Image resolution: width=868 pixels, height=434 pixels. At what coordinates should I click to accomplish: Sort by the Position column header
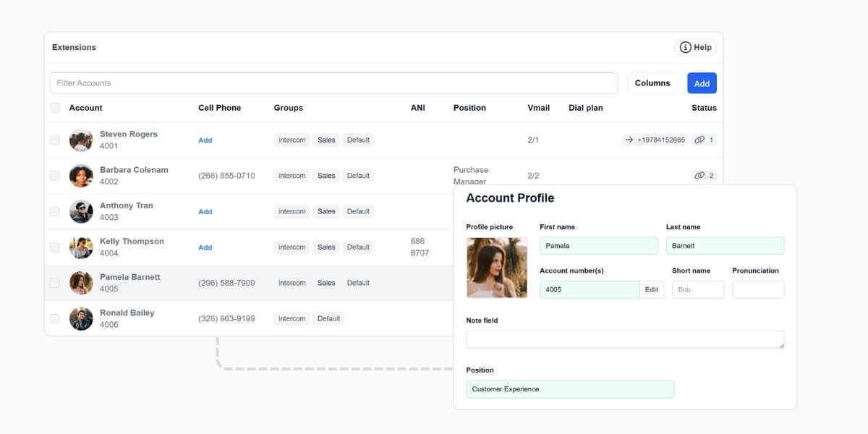pyautogui.click(x=469, y=108)
